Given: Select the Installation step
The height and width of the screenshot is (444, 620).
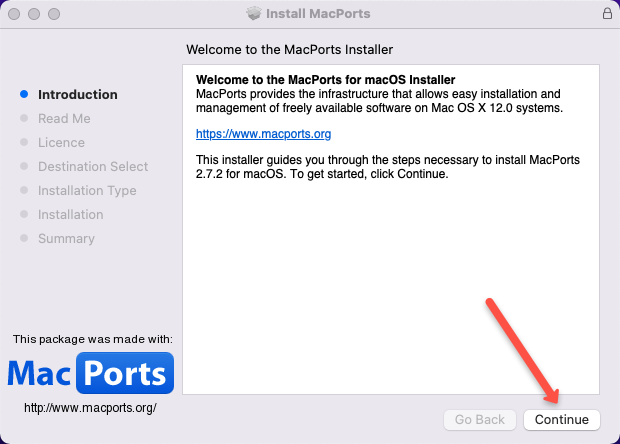Looking at the screenshot, I should (x=71, y=215).
